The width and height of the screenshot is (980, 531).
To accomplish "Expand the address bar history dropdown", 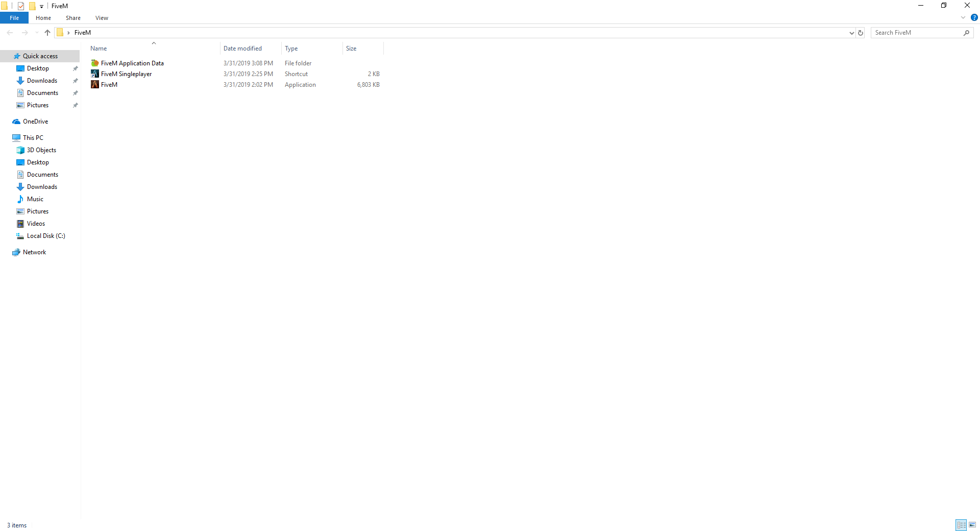I will pos(851,33).
